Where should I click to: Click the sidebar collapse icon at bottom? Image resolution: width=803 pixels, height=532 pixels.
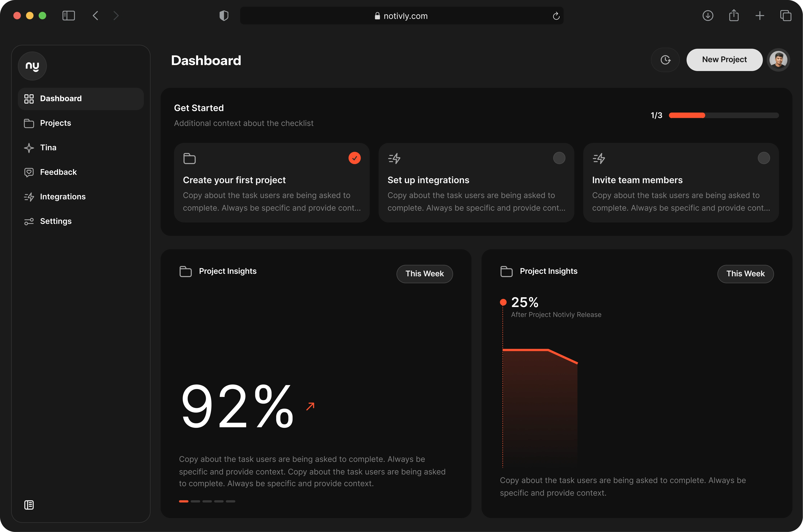tap(29, 505)
